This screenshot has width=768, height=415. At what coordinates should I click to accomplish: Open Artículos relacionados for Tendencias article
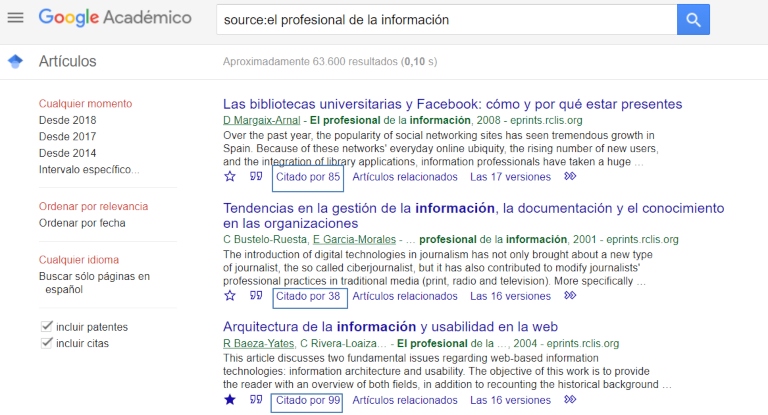405,296
